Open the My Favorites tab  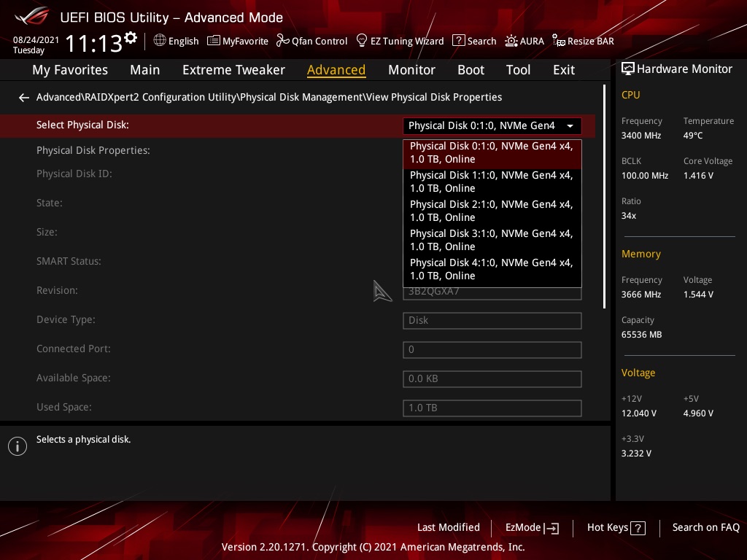point(70,70)
